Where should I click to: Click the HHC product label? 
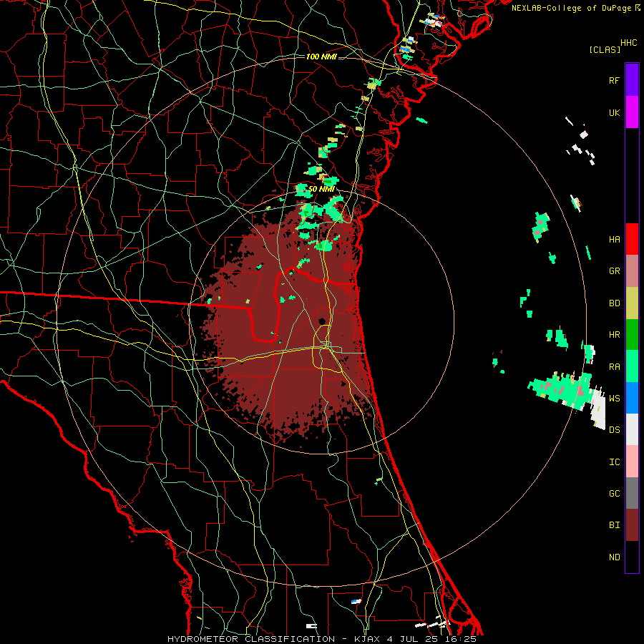click(629, 43)
